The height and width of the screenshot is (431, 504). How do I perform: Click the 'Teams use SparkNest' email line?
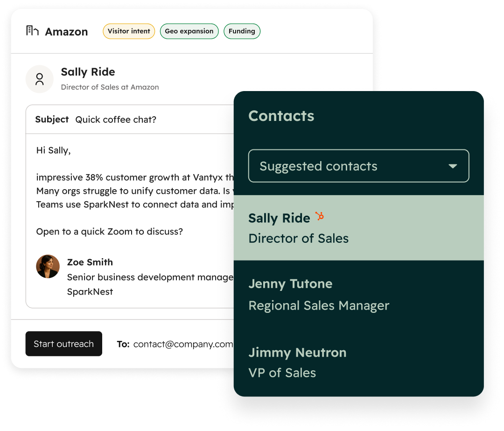(x=135, y=205)
